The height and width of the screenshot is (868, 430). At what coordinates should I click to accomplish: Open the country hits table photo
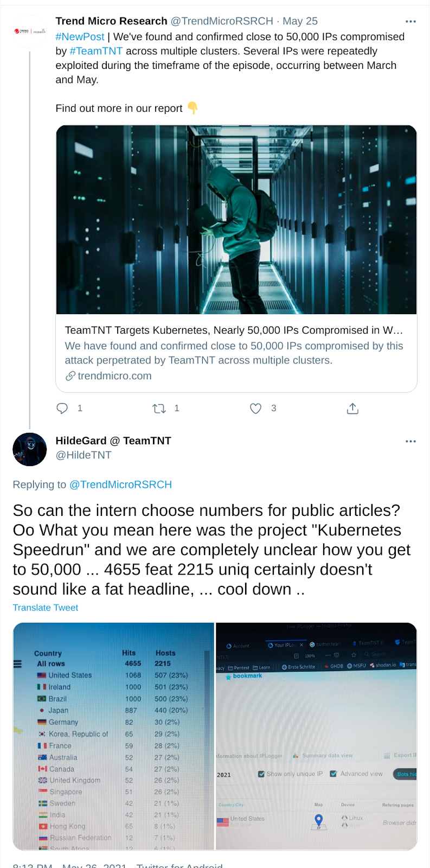(x=114, y=736)
